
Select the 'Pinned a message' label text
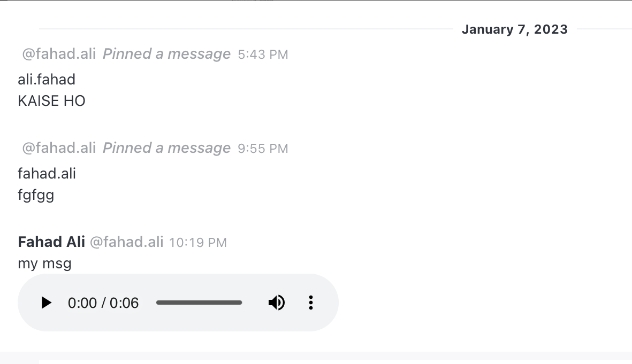click(166, 54)
